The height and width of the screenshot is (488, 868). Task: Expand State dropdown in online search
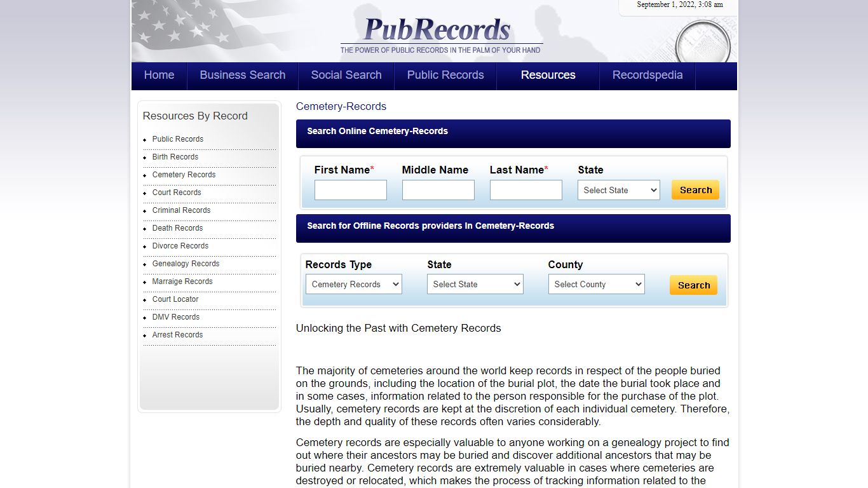pyautogui.click(x=619, y=190)
